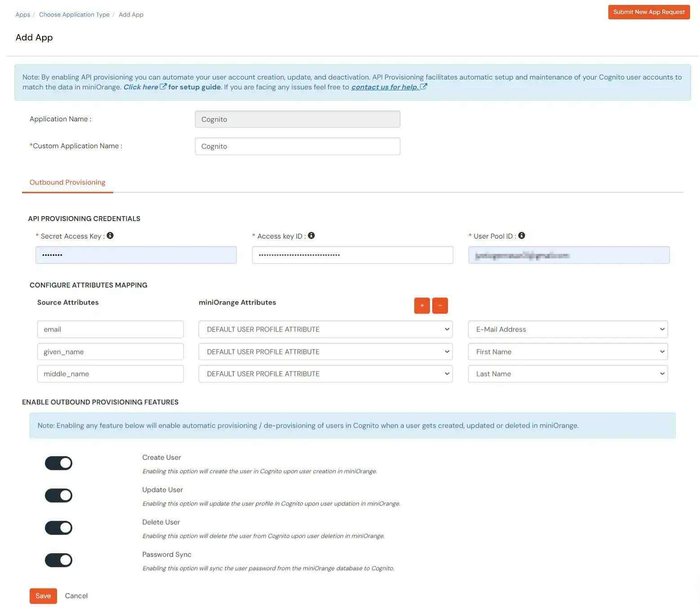Viewport: 700px width, 607px height.
Task: Toggle the Create User switch
Action: (58, 463)
